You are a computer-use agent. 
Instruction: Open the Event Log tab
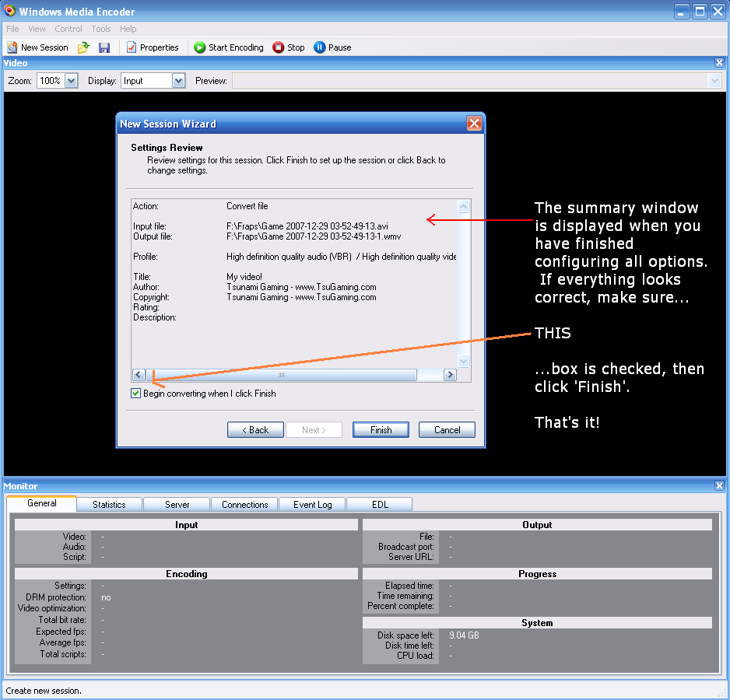tap(312, 505)
